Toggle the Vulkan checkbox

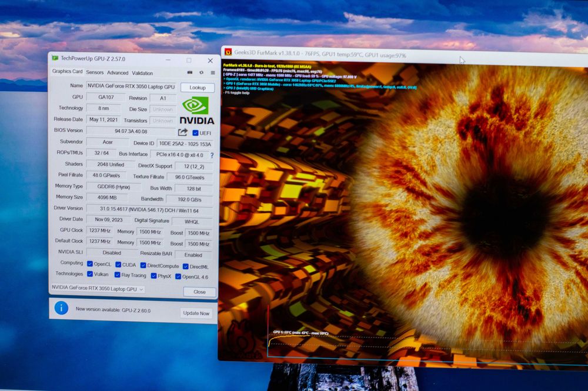(89, 274)
